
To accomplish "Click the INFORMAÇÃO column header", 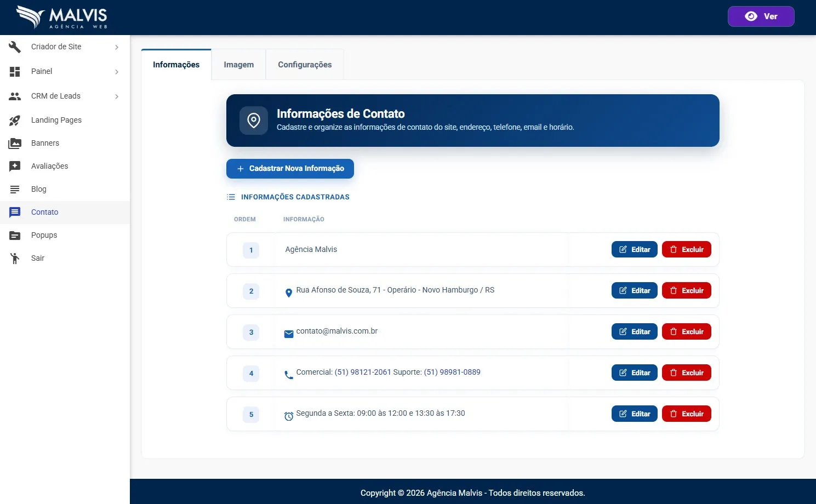I will (x=304, y=219).
